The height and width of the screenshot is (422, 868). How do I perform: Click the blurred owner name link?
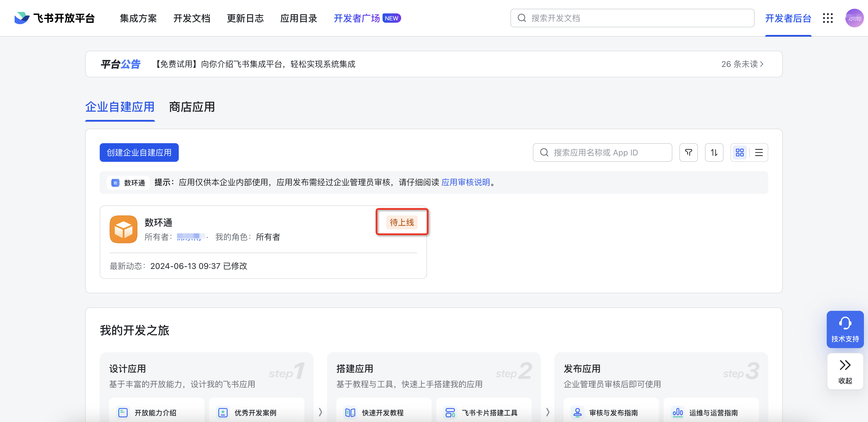(190, 237)
